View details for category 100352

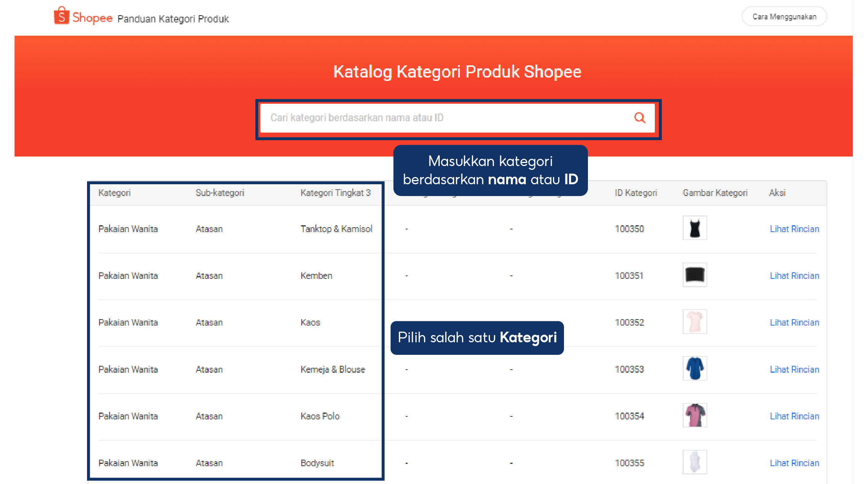[794, 323]
